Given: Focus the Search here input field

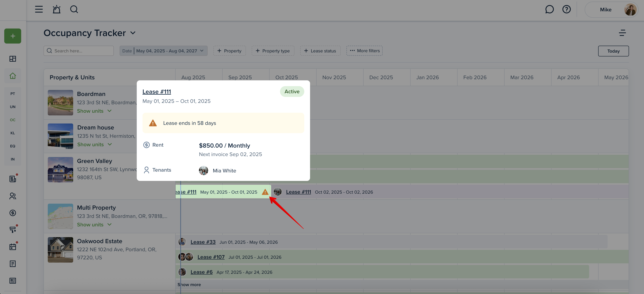Looking at the screenshot, I should 79,51.
